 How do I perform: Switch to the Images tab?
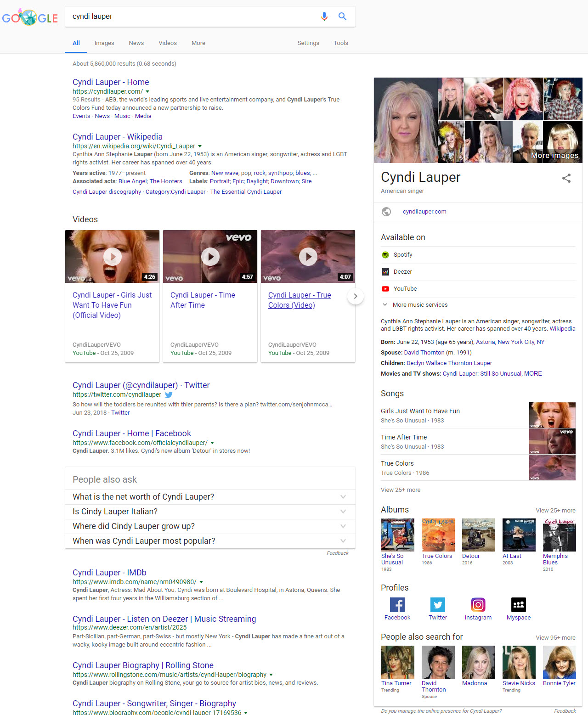(x=104, y=43)
